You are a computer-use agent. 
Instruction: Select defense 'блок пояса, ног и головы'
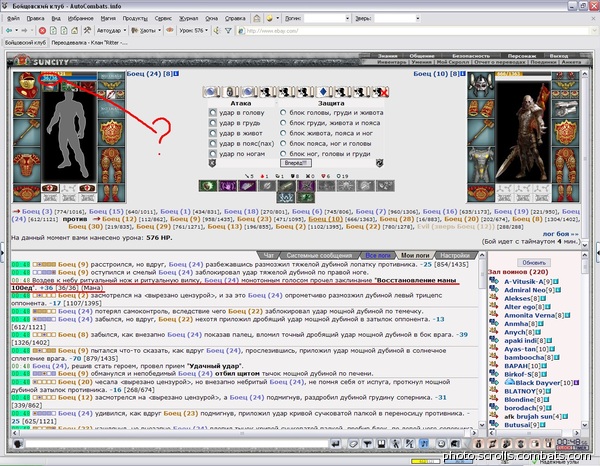pyautogui.click(x=283, y=143)
